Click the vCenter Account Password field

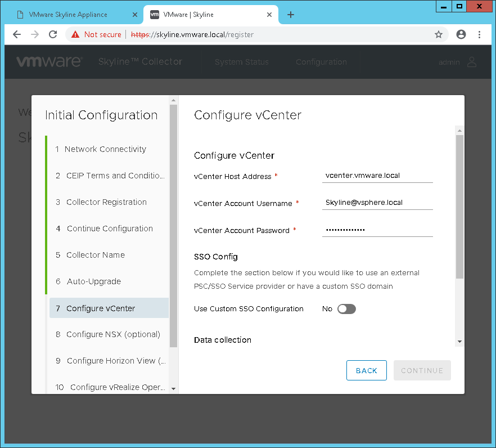click(x=377, y=230)
